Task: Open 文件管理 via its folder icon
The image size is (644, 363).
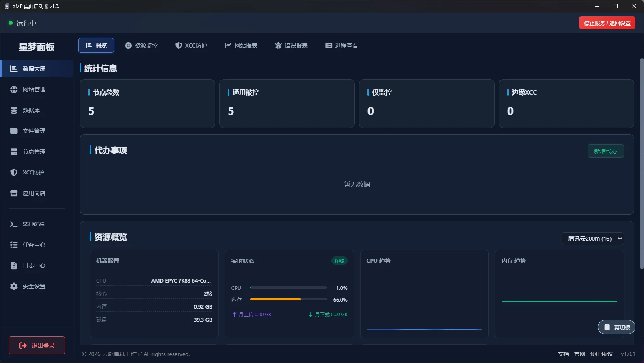Action: tap(14, 131)
